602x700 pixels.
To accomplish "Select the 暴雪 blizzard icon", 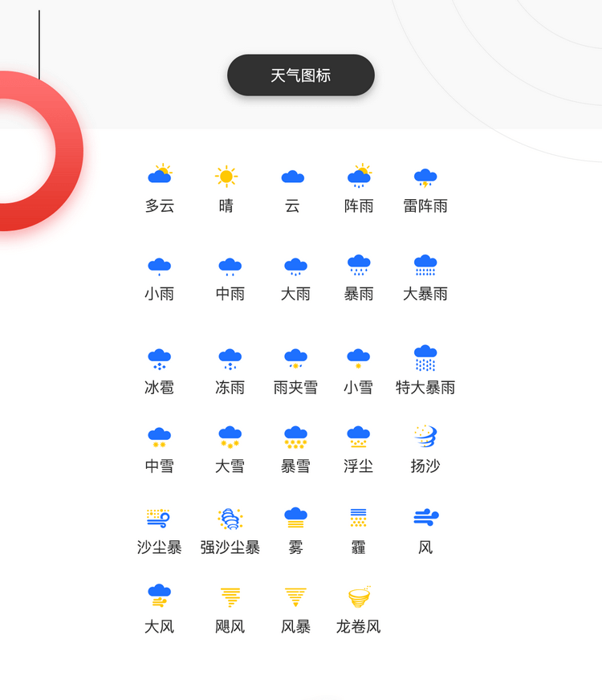I will pos(296,437).
